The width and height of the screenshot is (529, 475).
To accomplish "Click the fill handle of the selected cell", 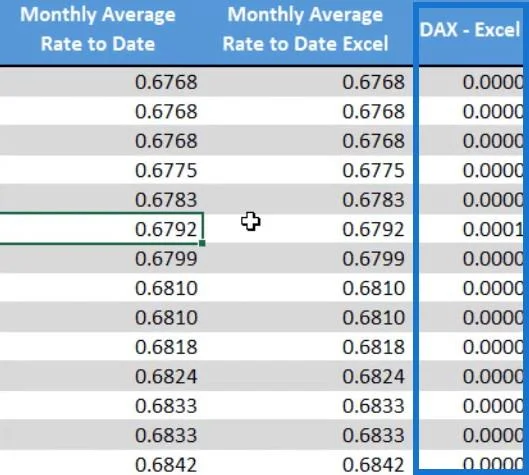I will coord(202,243).
